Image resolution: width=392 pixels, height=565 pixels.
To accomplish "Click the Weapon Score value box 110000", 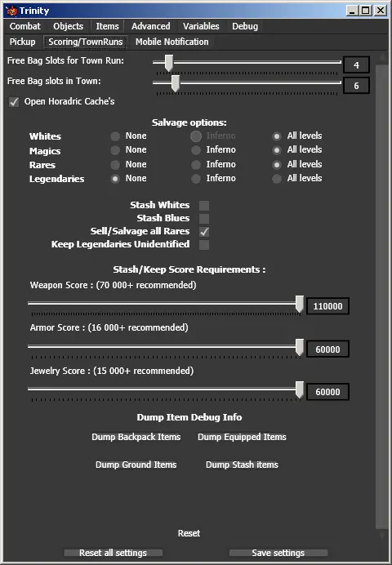I will [327, 306].
